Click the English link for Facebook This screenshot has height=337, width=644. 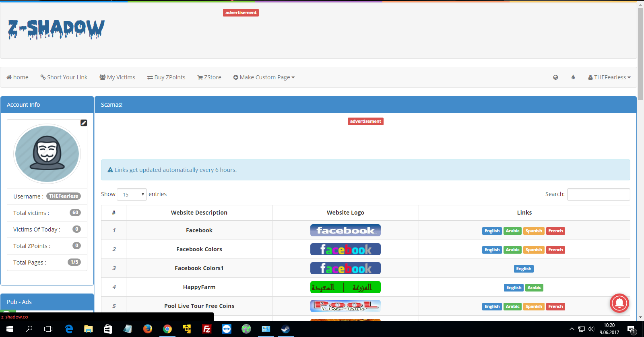point(492,231)
